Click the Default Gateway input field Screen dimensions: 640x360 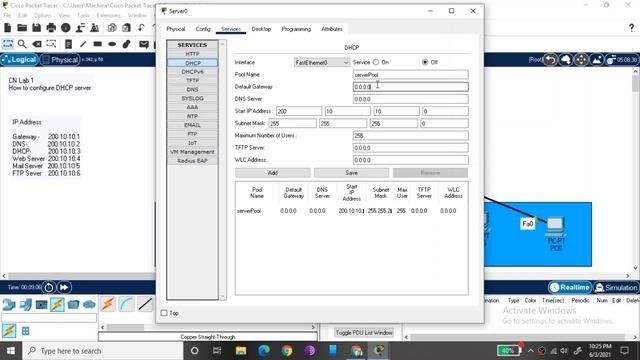[410, 87]
